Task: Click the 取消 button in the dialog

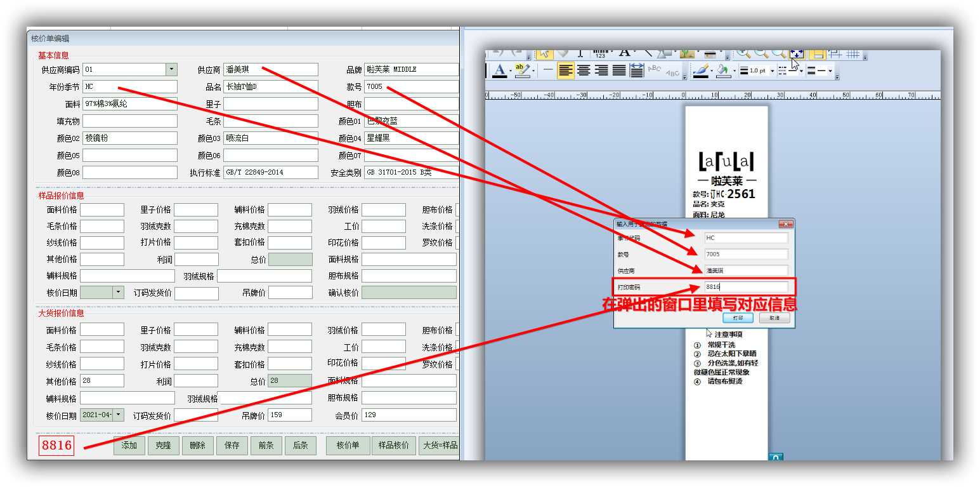Action: click(x=774, y=317)
